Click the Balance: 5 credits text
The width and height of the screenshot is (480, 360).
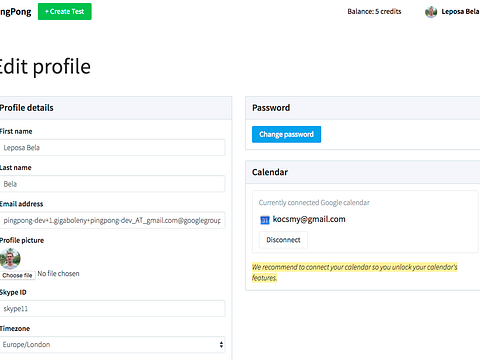pos(374,12)
